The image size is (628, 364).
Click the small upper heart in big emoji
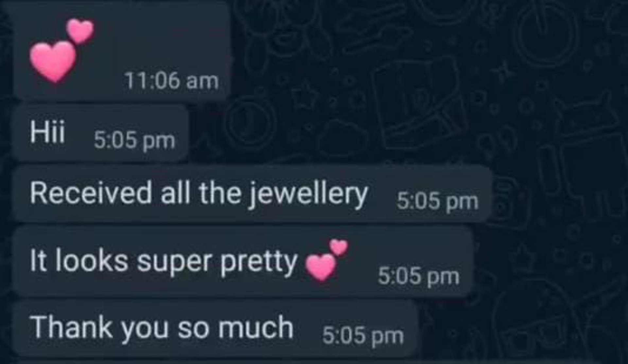[x=80, y=31]
